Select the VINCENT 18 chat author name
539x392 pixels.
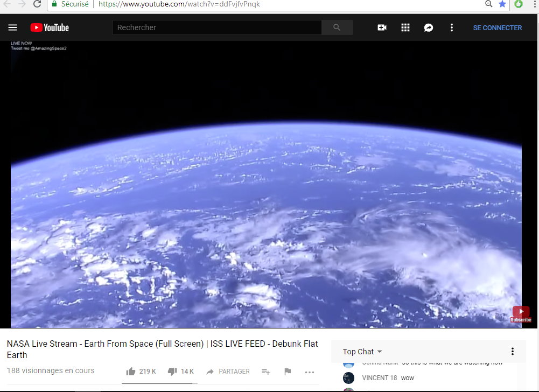pos(380,378)
